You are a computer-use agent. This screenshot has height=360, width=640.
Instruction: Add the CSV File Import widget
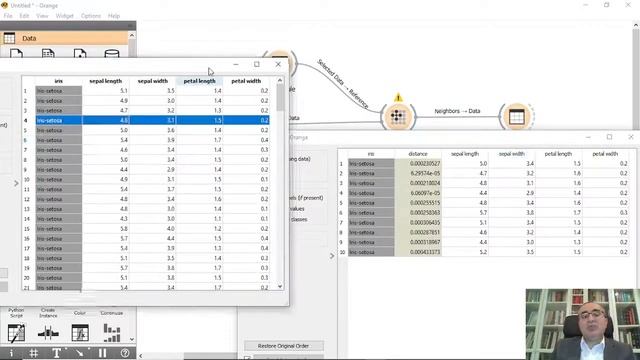pyautogui.click(x=48, y=54)
